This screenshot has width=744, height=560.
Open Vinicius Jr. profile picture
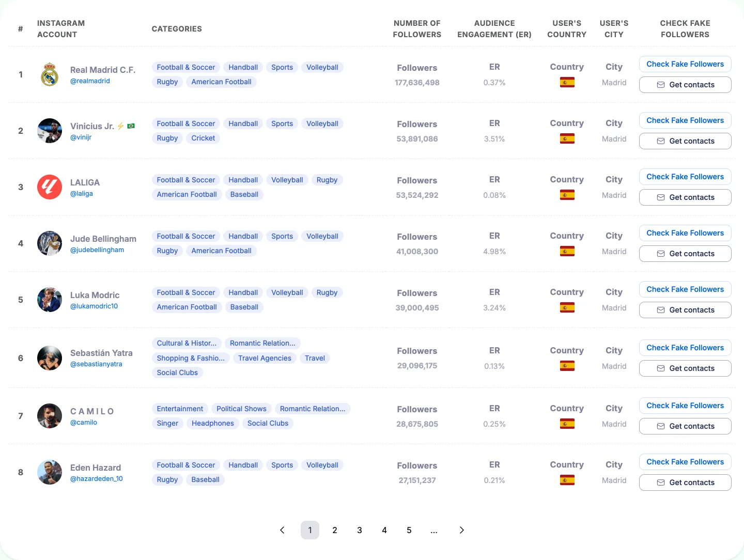point(50,131)
